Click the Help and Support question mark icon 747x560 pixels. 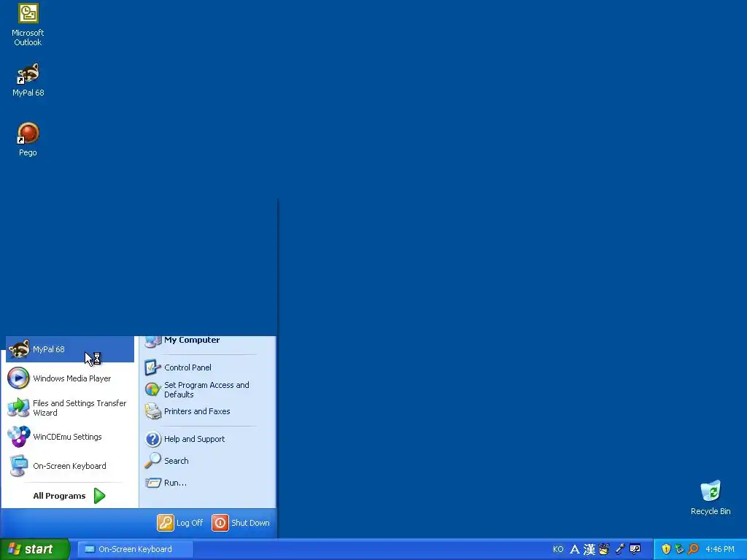152,438
